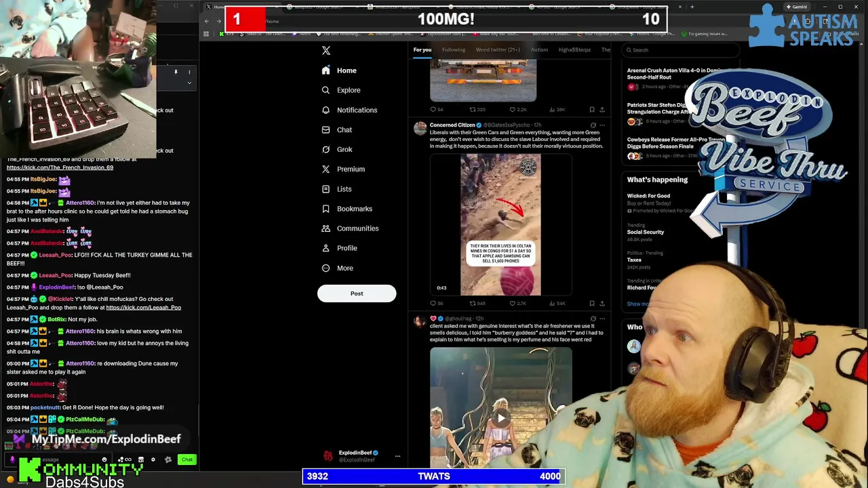Open Profile in X sidebar
Image resolution: width=868 pixels, height=488 pixels.
pyautogui.click(x=339, y=248)
